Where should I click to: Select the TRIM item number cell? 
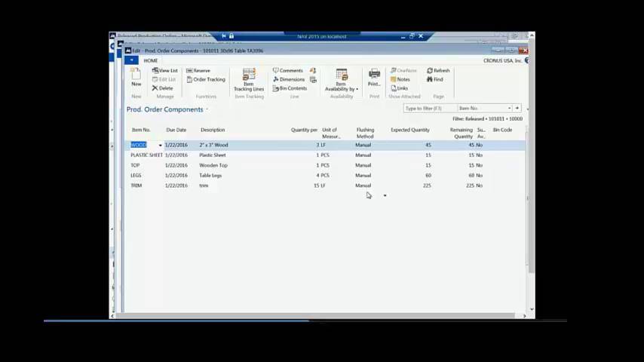click(x=136, y=186)
